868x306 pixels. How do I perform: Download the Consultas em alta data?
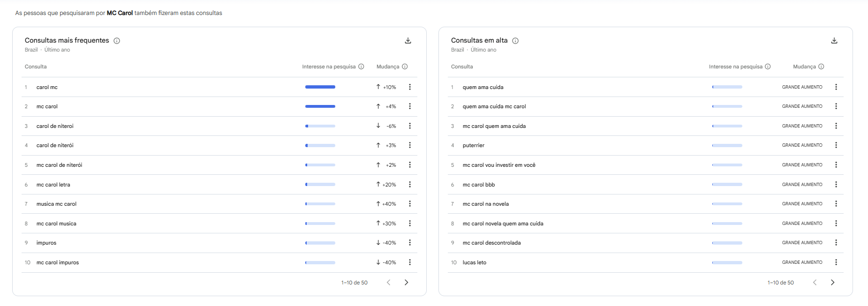834,41
